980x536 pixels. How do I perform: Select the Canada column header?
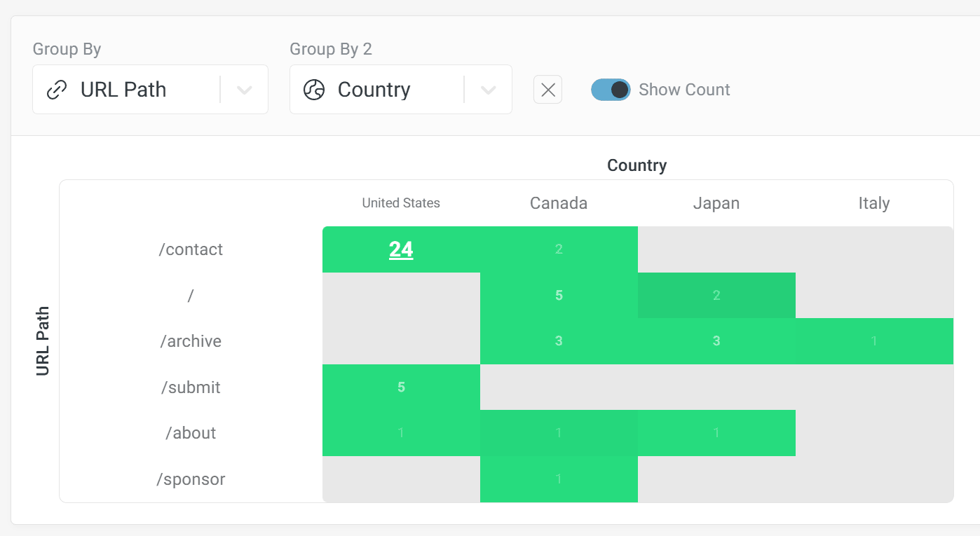point(558,202)
